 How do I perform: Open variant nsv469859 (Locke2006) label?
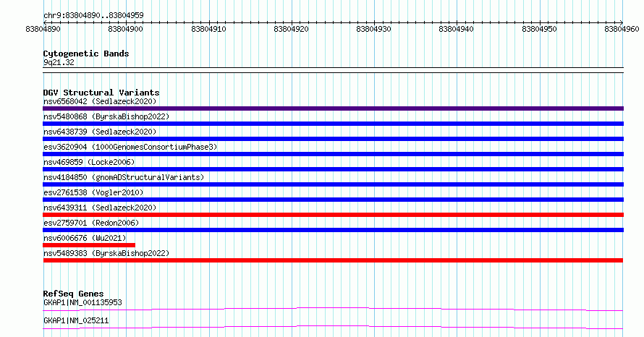coord(89,162)
